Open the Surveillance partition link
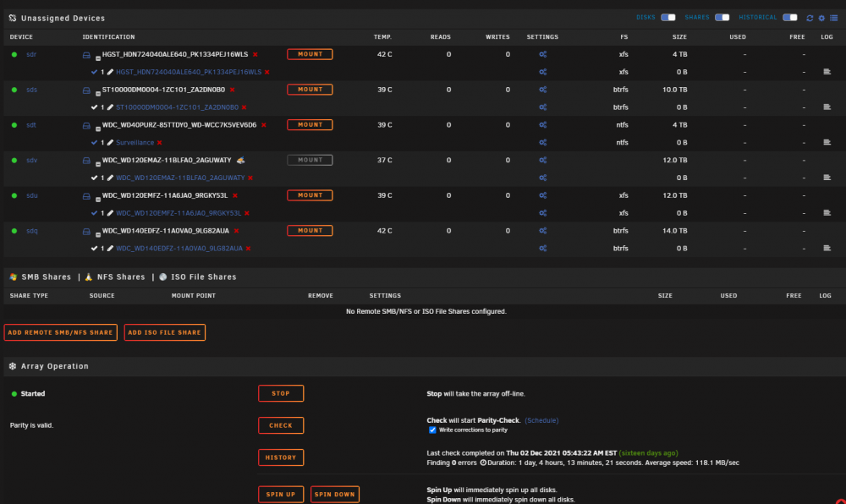Viewport: 846px width, 504px height. coord(135,142)
